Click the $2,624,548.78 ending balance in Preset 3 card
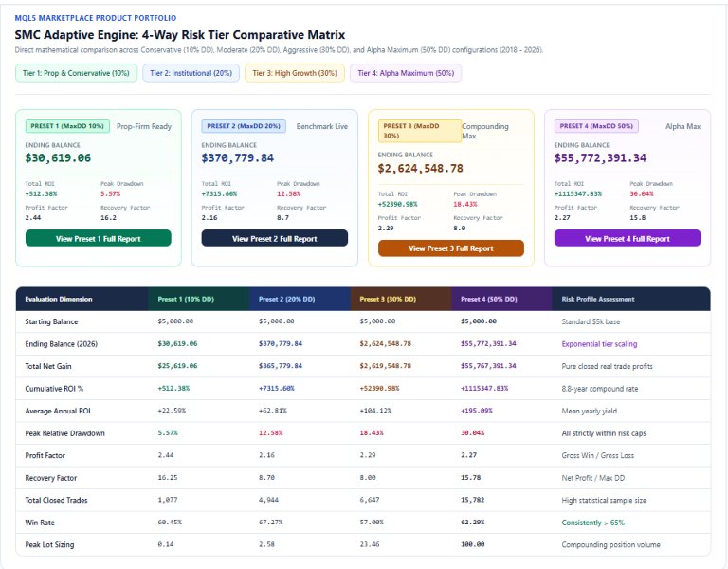 pos(421,168)
